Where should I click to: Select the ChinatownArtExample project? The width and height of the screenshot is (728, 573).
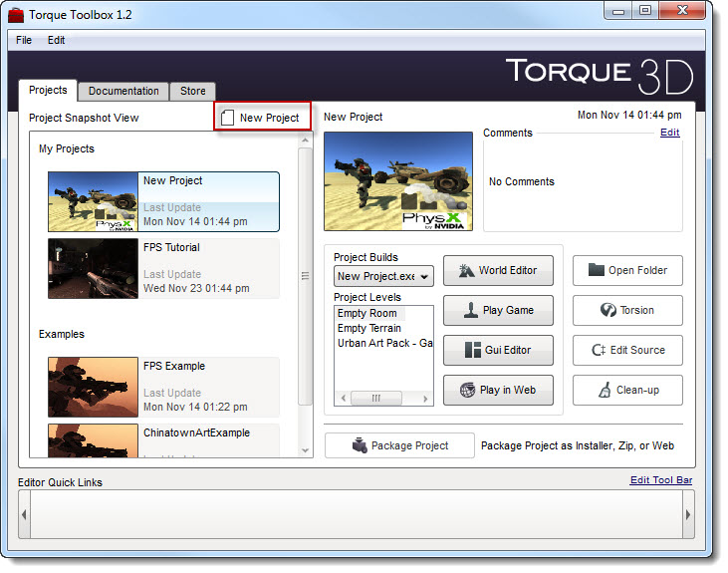(x=163, y=440)
